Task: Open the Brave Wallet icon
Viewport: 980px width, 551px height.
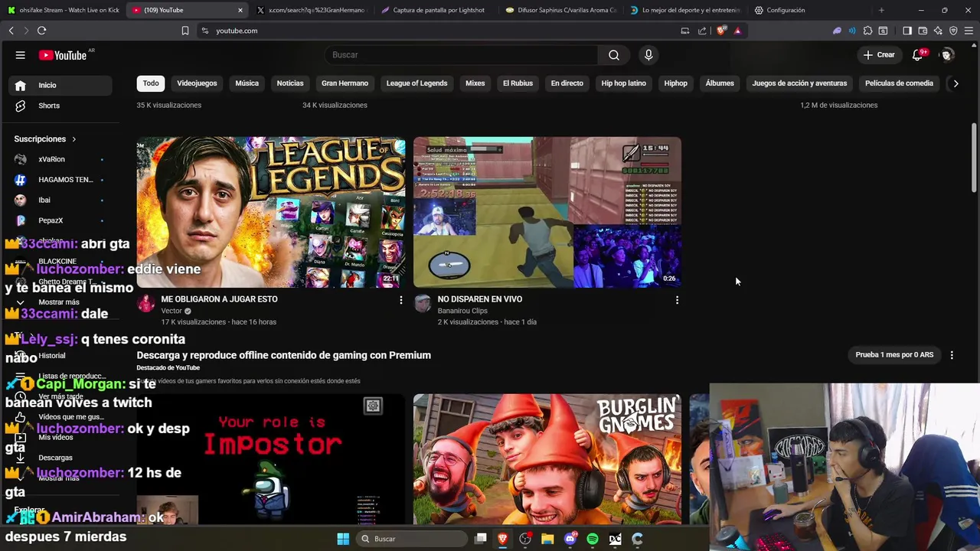Action: pyautogui.click(x=923, y=31)
